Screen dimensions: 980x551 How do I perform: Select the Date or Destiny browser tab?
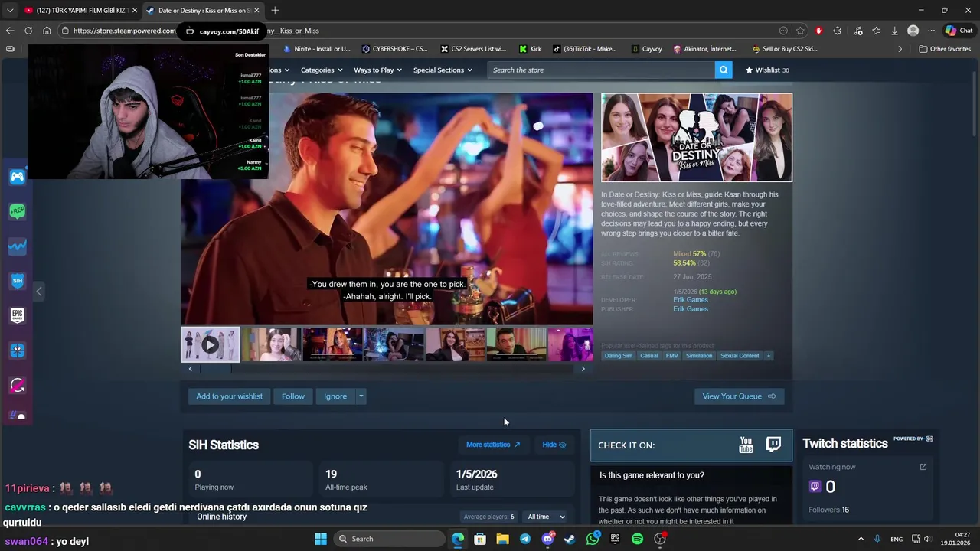coord(203,10)
